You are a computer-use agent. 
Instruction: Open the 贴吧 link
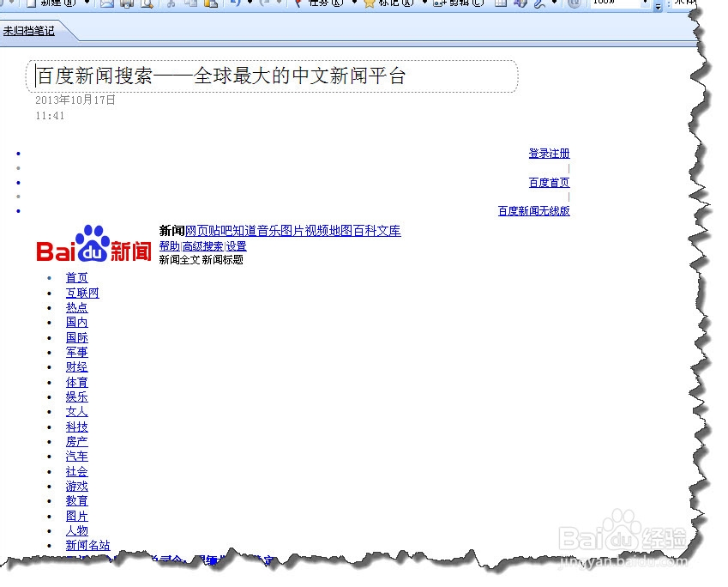[221, 231]
